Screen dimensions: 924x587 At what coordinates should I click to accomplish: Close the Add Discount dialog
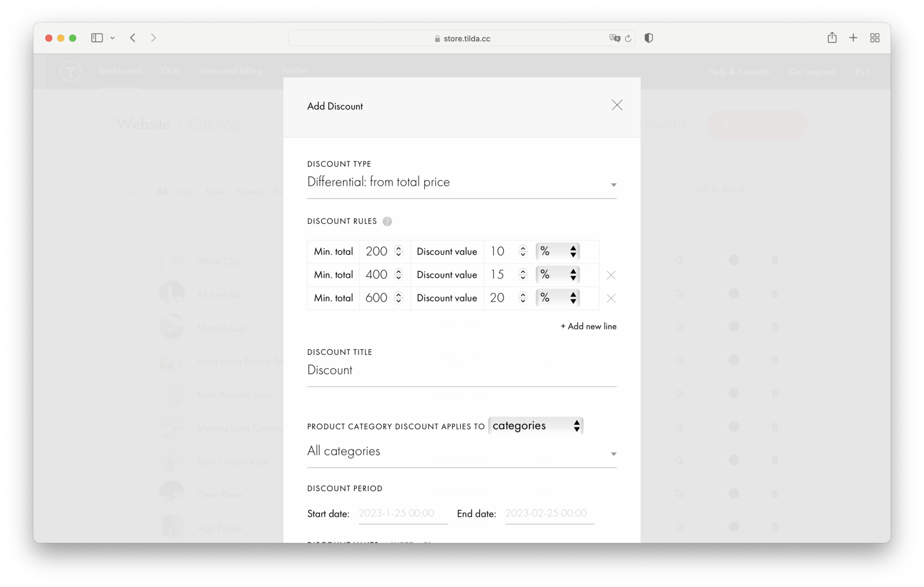pos(617,105)
